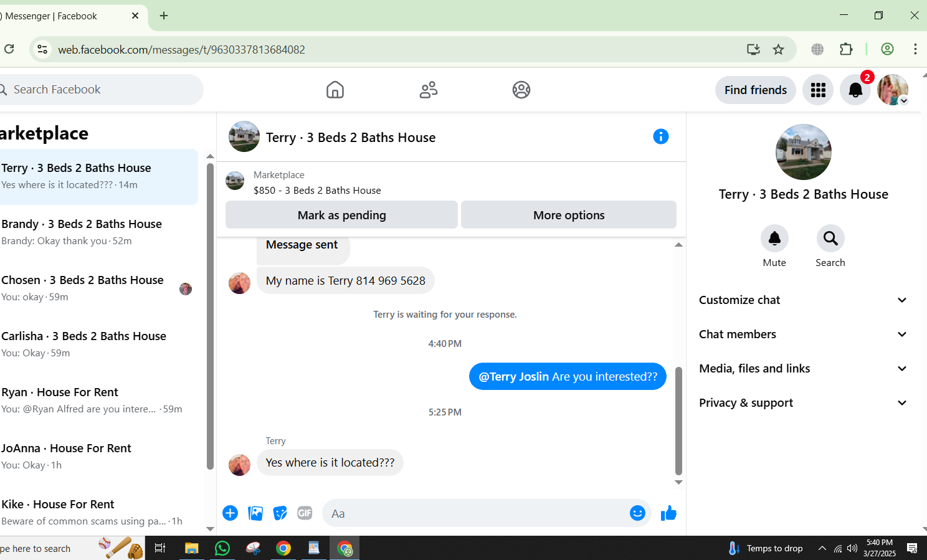Choose a GIF
Screen dimensions: 927x560
click(x=305, y=513)
